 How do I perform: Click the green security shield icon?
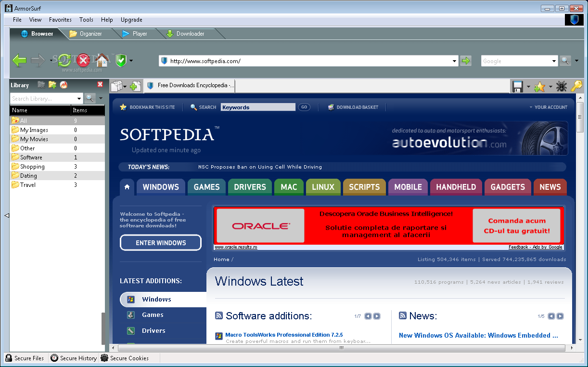121,61
